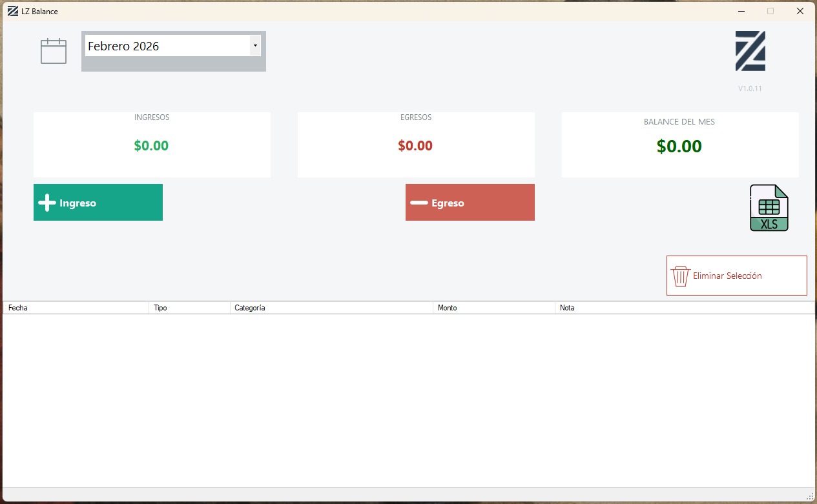Click the Categoría column header
This screenshot has width=817, height=504.
coord(331,308)
